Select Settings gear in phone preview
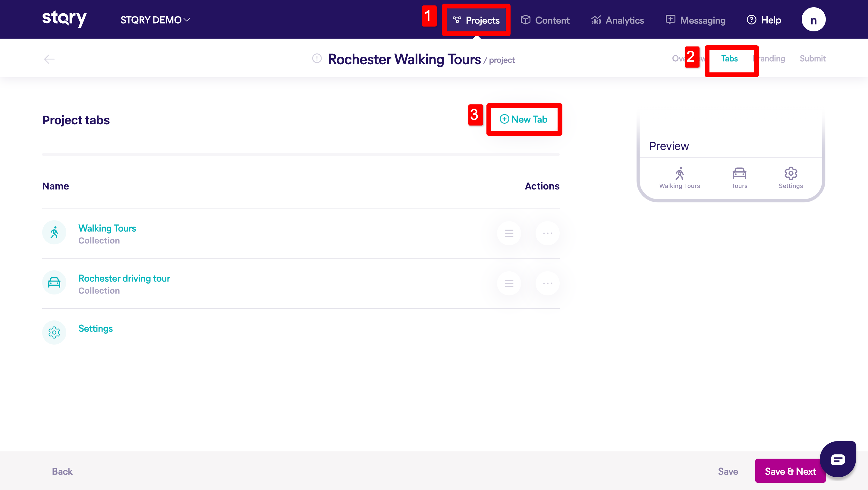Screen dimensions: 868x490 (791, 174)
